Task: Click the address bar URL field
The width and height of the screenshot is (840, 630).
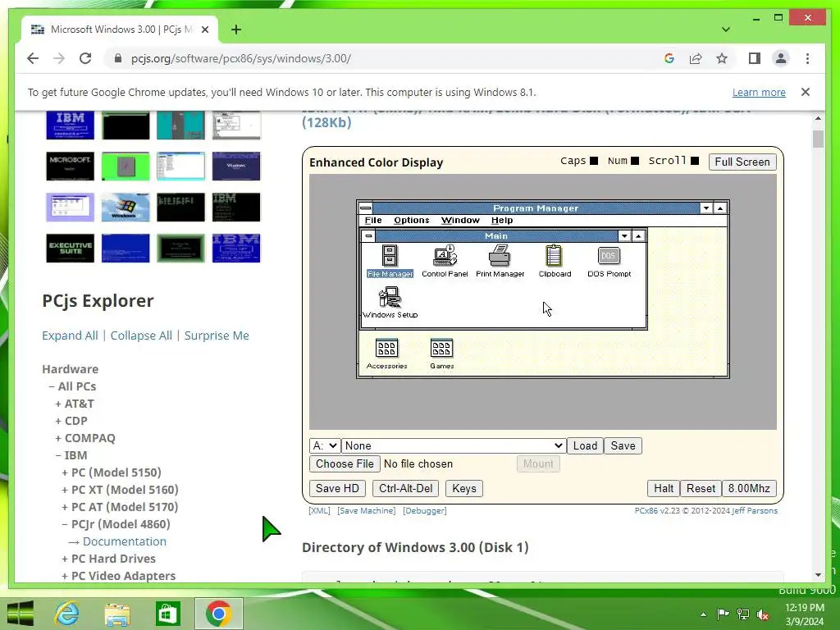Action: coord(381,58)
